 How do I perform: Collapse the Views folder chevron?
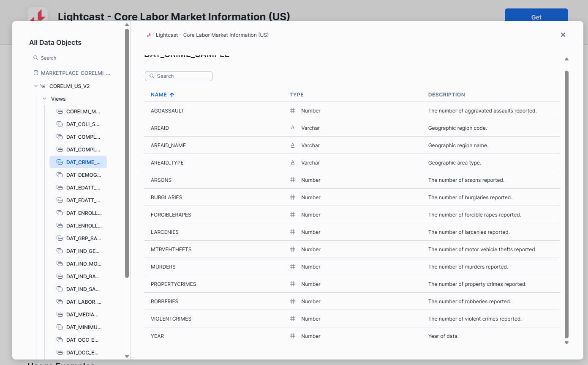[44, 99]
